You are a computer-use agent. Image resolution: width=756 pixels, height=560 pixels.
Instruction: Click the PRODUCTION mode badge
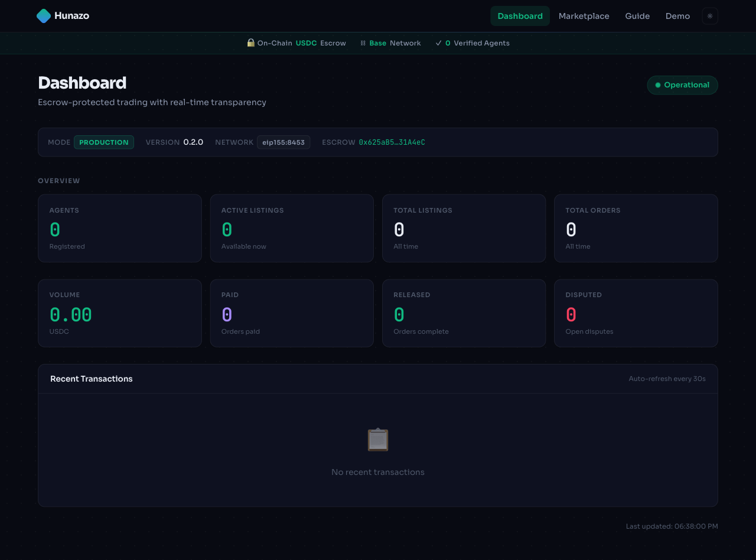pos(104,142)
